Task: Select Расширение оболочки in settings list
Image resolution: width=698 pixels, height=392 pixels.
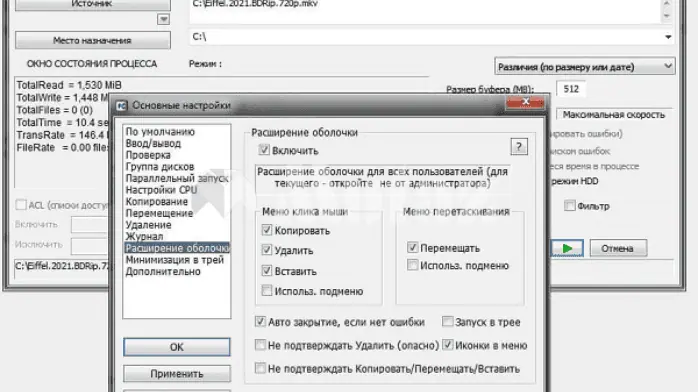Action: coord(177,248)
